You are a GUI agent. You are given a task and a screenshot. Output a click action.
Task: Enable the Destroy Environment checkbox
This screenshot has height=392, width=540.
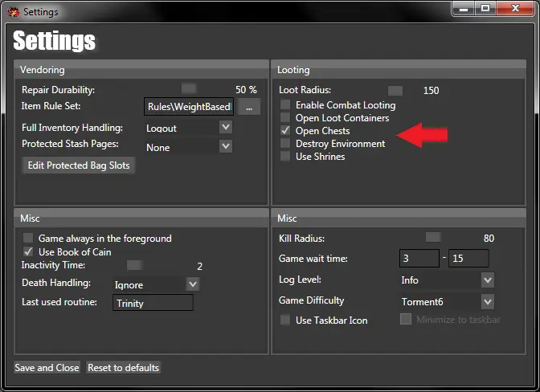tap(285, 144)
